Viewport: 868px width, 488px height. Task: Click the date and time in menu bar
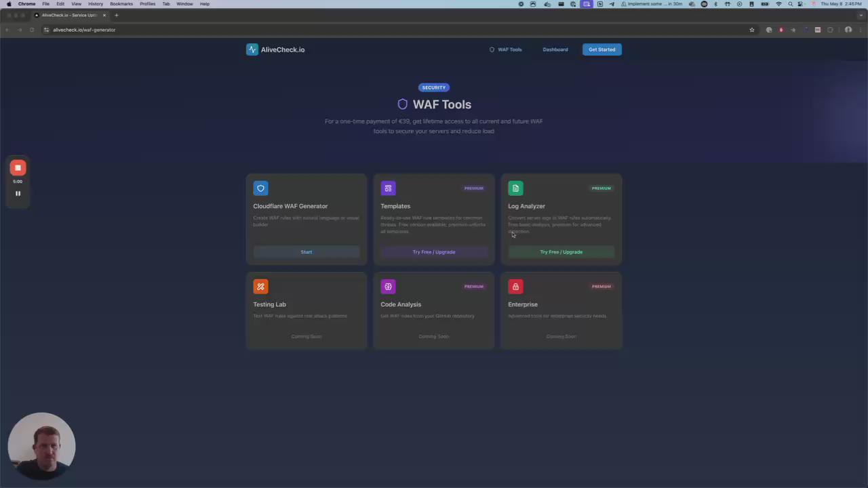(x=842, y=4)
